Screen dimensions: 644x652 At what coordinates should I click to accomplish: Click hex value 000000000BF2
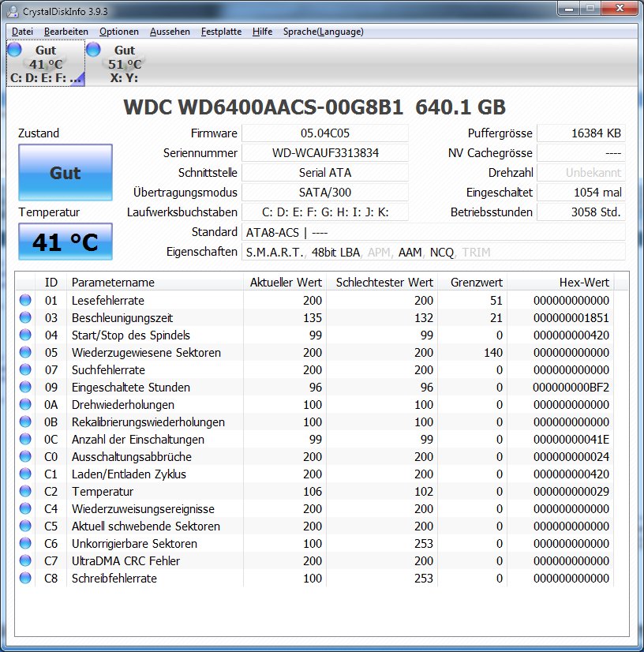click(x=571, y=387)
